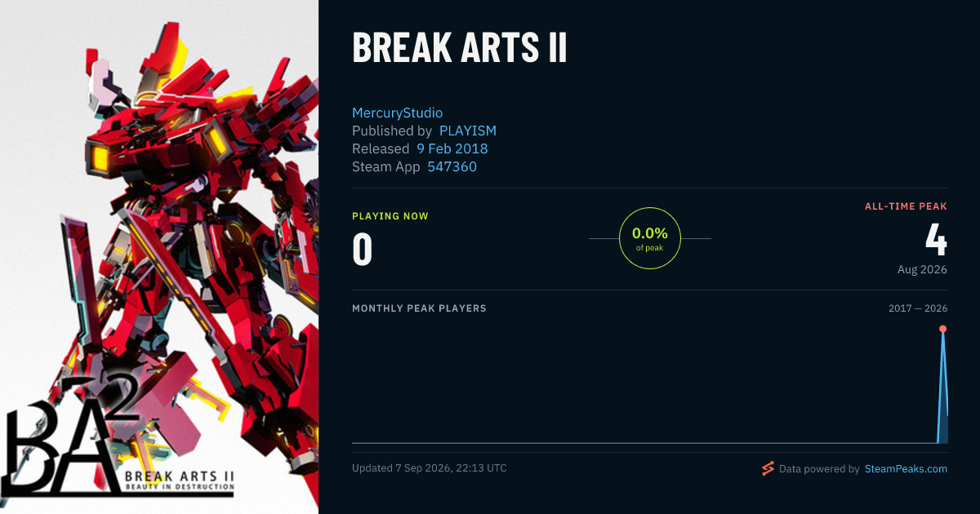Open the MercuryStudio developer link

pyautogui.click(x=397, y=113)
